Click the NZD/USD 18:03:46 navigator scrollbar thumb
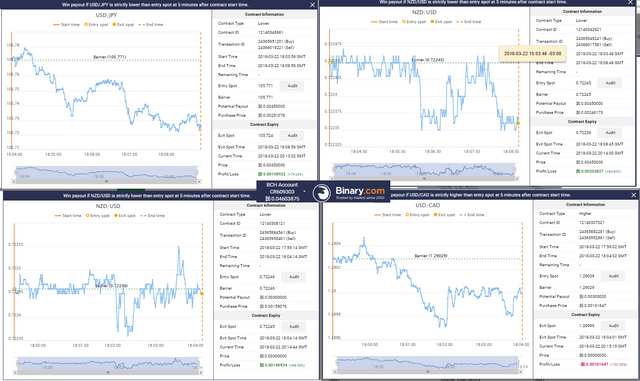The width and height of the screenshot is (640, 381). click(424, 178)
